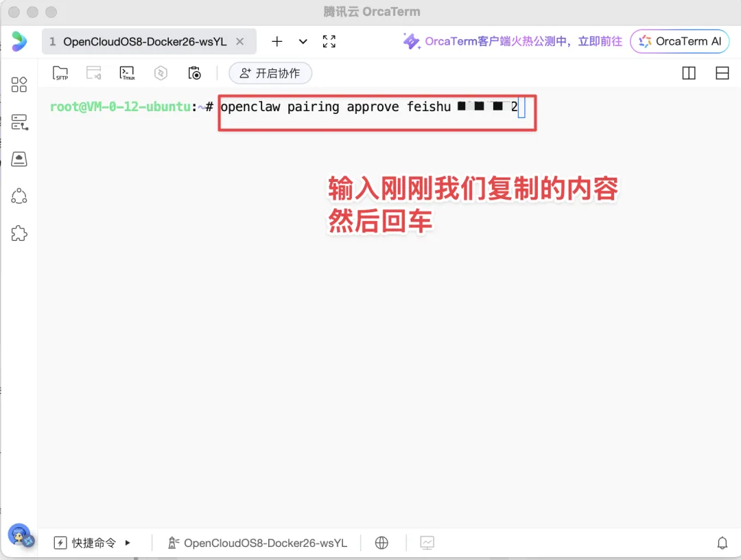This screenshot has height=560, width=741.
Task: Open OrcaTerm AI assistant
Action: [x=679, y=41]
